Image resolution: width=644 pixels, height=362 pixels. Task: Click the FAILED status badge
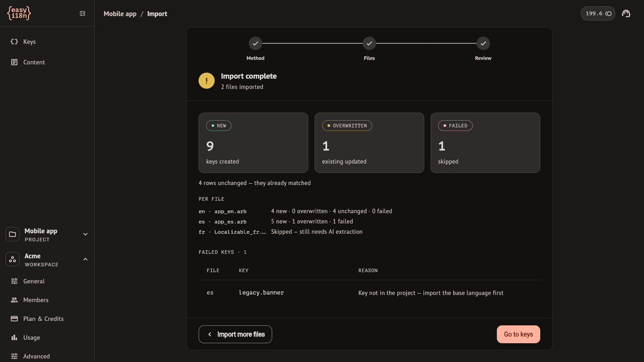coord(455,126)
